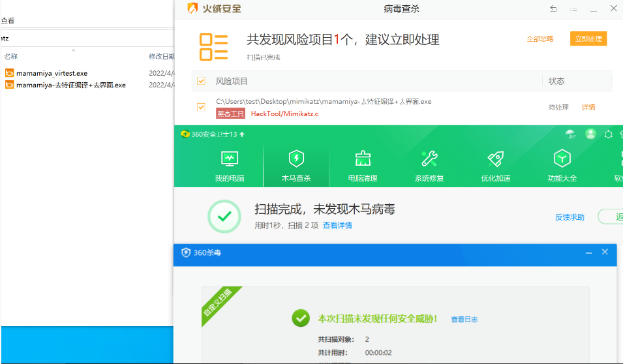Screen dimensions: 623x364
Task: Click the 360安全卫士13 title text
Action: click(x=214, y=134)
